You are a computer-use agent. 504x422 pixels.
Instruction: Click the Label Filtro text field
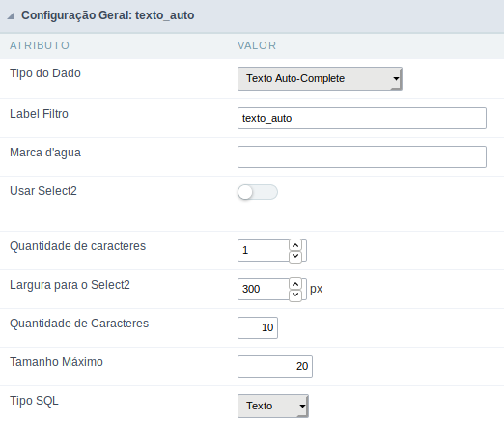pyautogui.click(x=362, y=118)
